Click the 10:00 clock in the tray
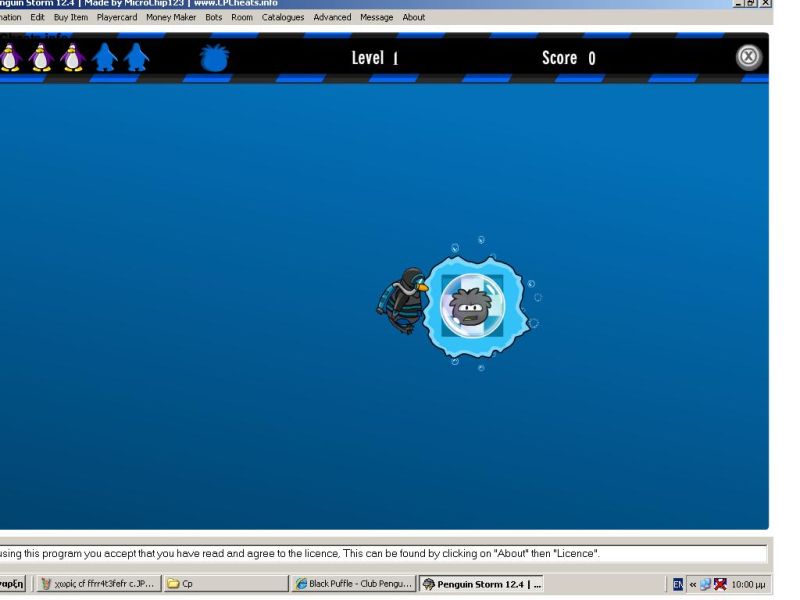The height and width of the screenshot is (600, 800). coord(748,585)
